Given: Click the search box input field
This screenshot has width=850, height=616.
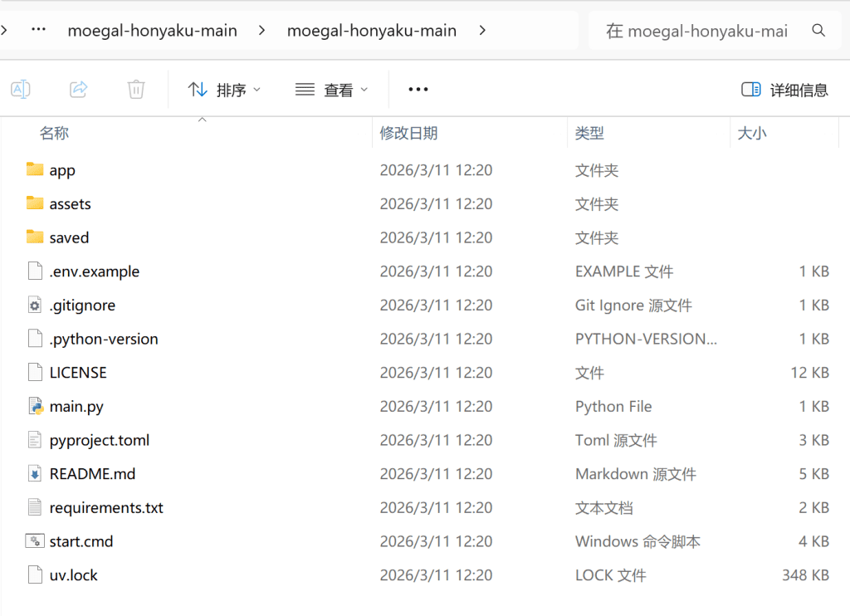Looking at the screenshot, I should (x=696, y=31).
